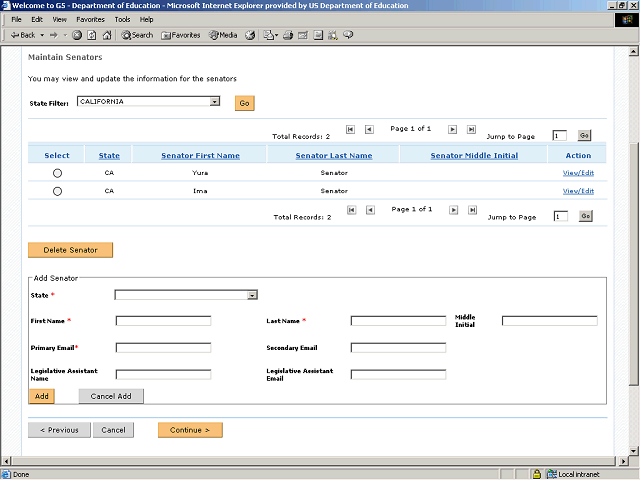Click the Messenger toolbar icon
Viewport: 640px width, 480px height.
point(348,35)
